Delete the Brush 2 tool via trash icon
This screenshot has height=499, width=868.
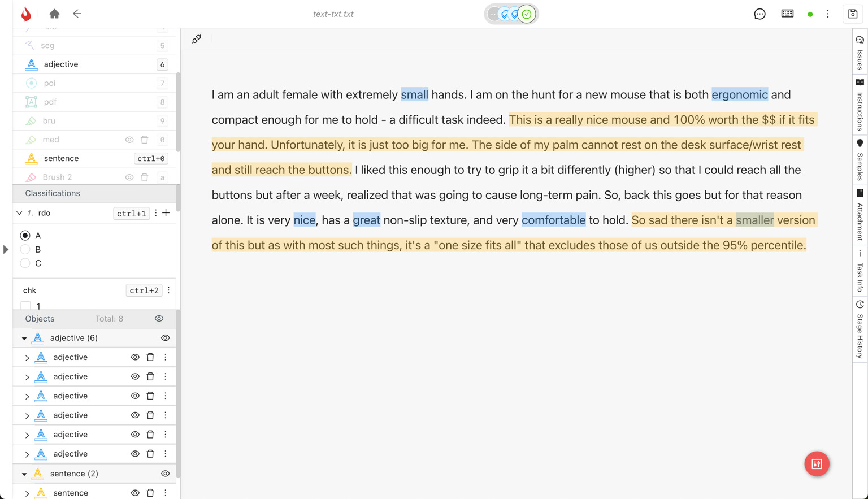coord(145,177)
